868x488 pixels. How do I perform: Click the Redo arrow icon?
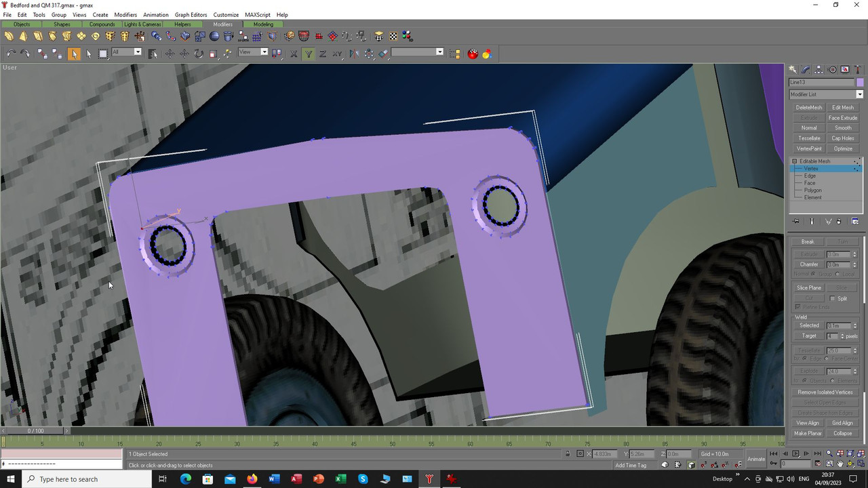[25, 54]
